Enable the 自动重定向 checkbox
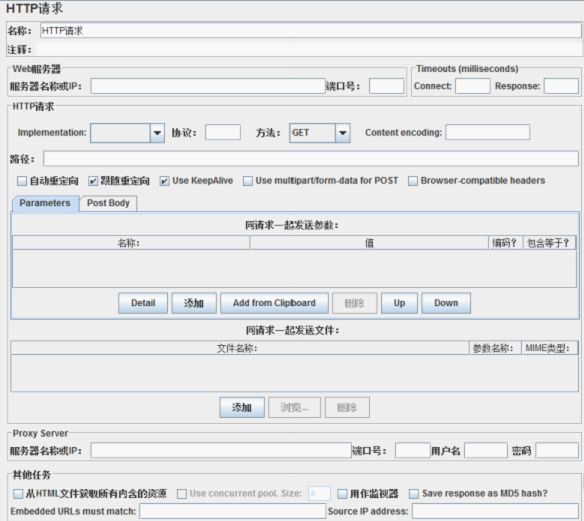The width and height of the screenshot is (584, 521). (x=22, y=181)
